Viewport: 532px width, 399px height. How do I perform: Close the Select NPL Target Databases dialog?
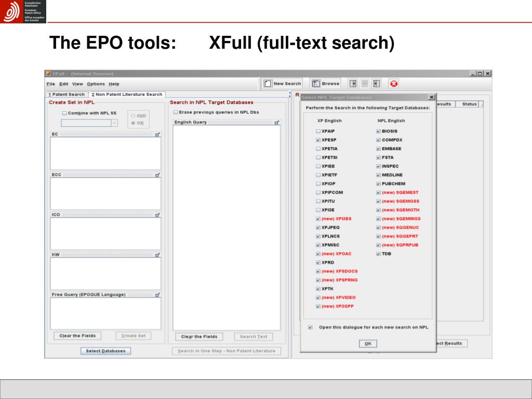(x=431, y=97)
